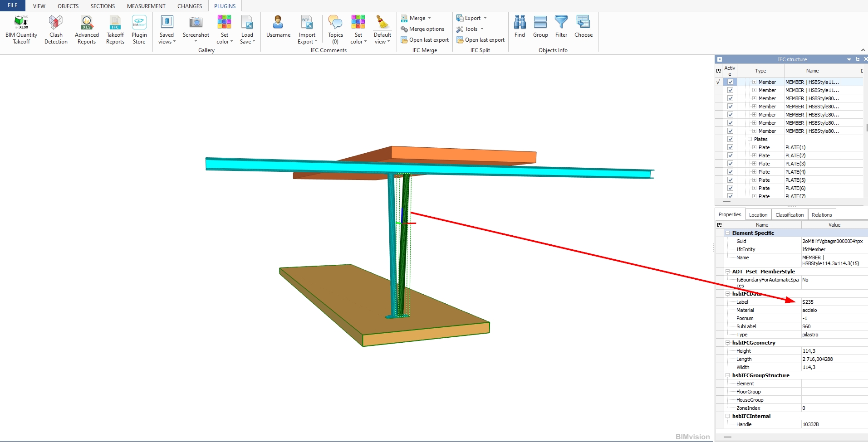This screenshot has height=442, width=868.
Task: Restore the Default view
Action: click(383, 29)
